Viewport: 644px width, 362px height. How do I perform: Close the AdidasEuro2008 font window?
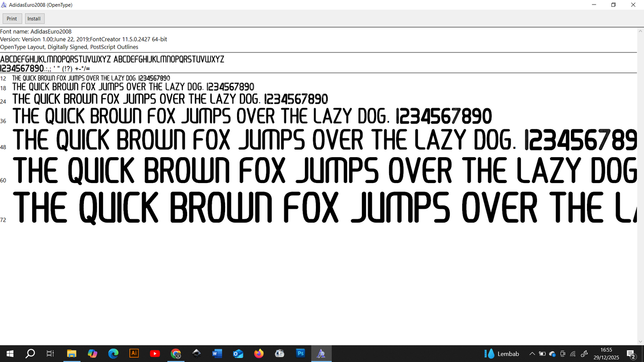click(633, 5)
